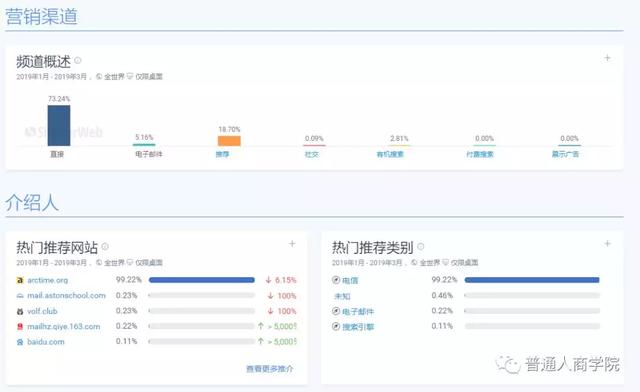Open the arctime.org referral link
The width and height of the screenshot is (640, 392).
coord(47,280)
